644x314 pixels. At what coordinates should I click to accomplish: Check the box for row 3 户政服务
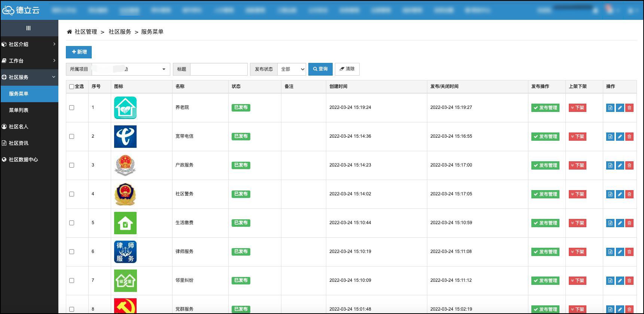[71, 165]
